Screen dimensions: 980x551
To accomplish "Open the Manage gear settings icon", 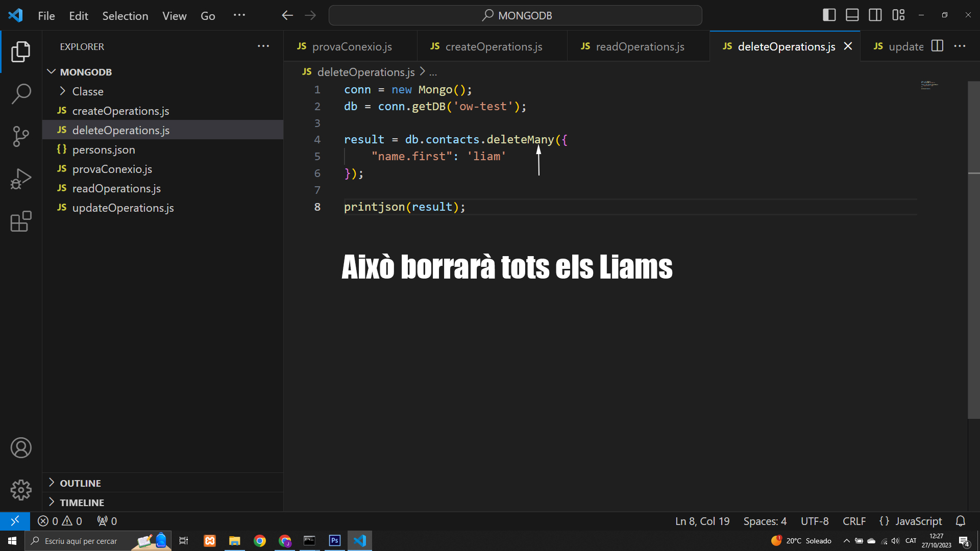I will [x=21, y=490].
